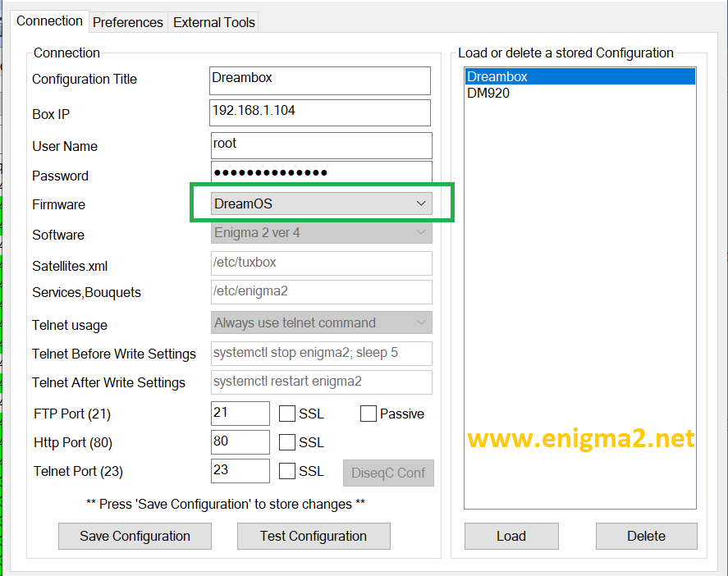Open the Telnet usage dropdown
728x576 pixels.
pos(321,322)
